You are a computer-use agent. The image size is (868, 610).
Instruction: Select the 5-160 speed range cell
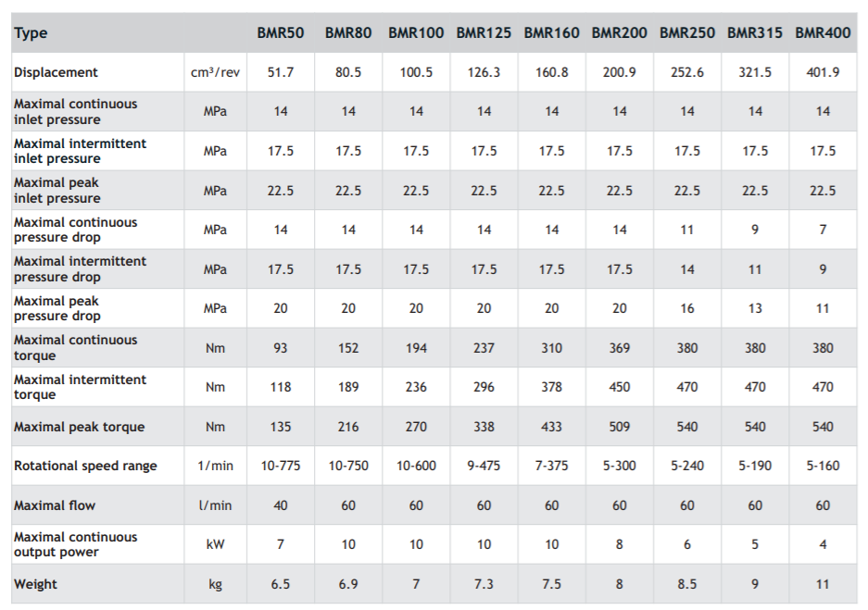tap(823, 466)
